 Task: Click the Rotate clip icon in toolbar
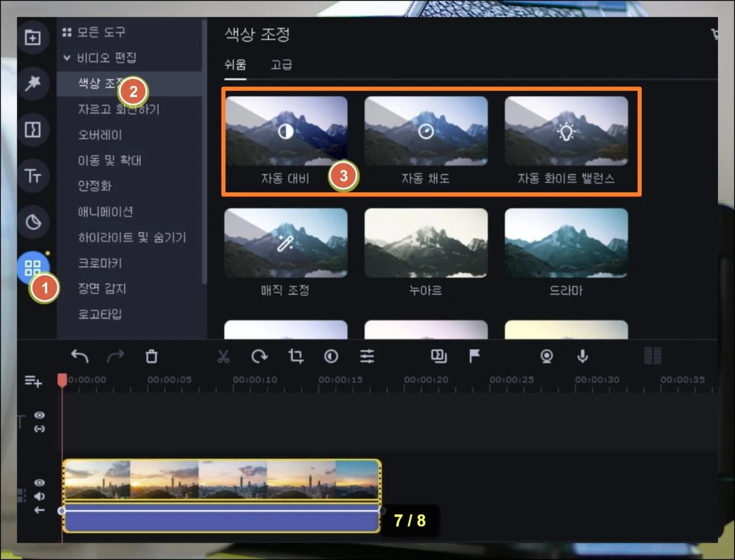pyautogui.click(x=260, y=357)
